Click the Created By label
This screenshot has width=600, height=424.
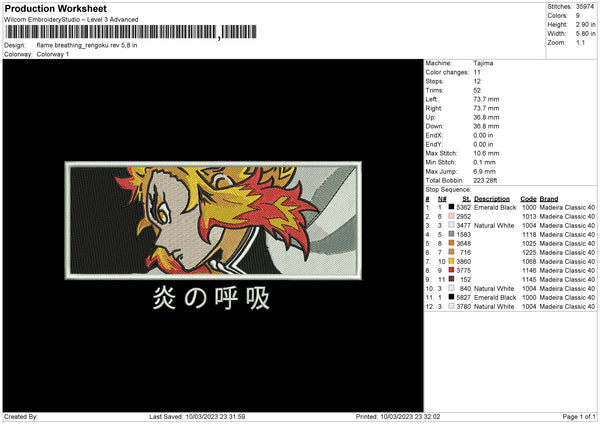click(21, 416)
